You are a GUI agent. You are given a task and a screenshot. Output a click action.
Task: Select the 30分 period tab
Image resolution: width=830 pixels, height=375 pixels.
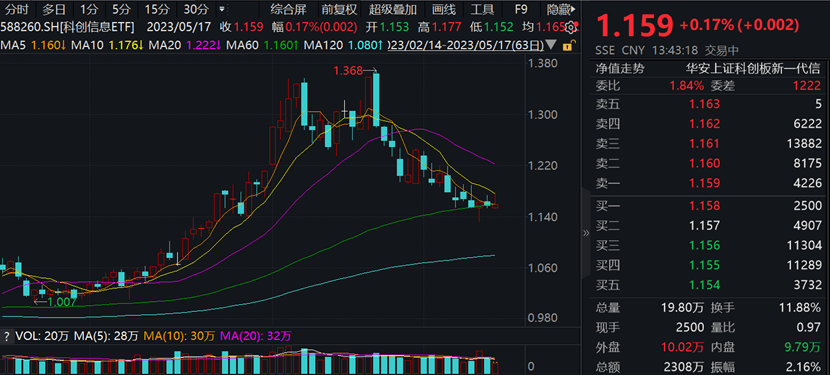point(195,9)
